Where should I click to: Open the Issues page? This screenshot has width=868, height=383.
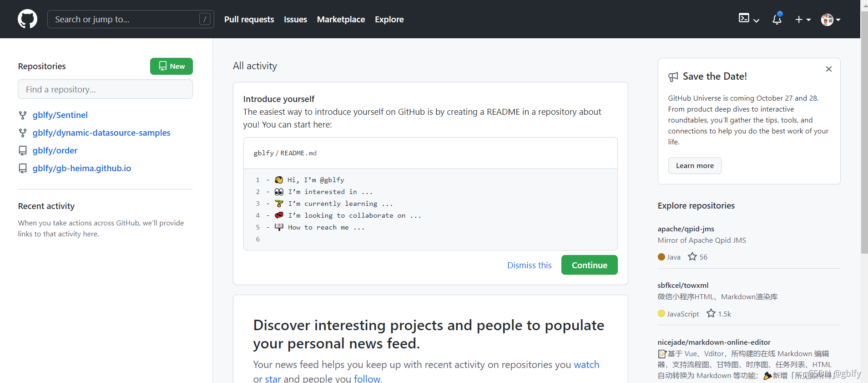click(295, 20)
